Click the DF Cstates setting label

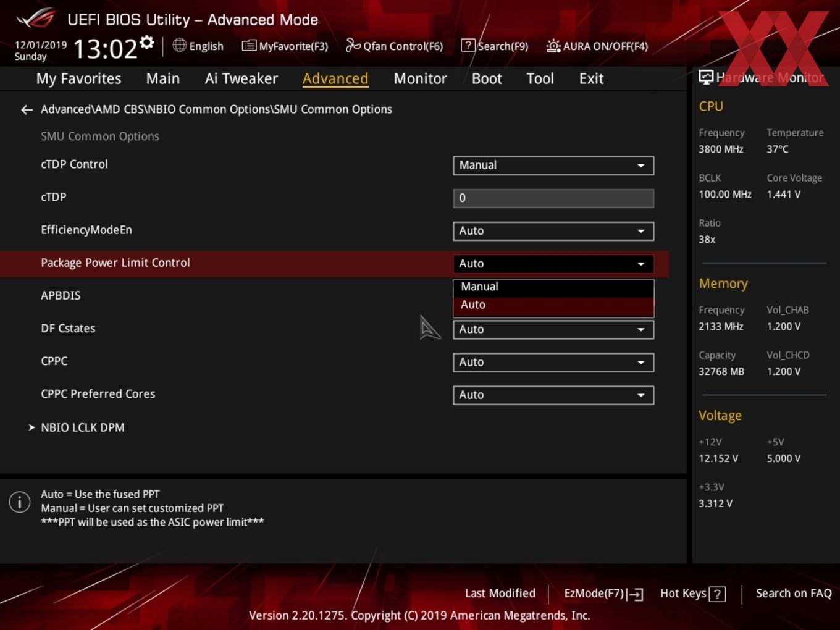[68, 328]
